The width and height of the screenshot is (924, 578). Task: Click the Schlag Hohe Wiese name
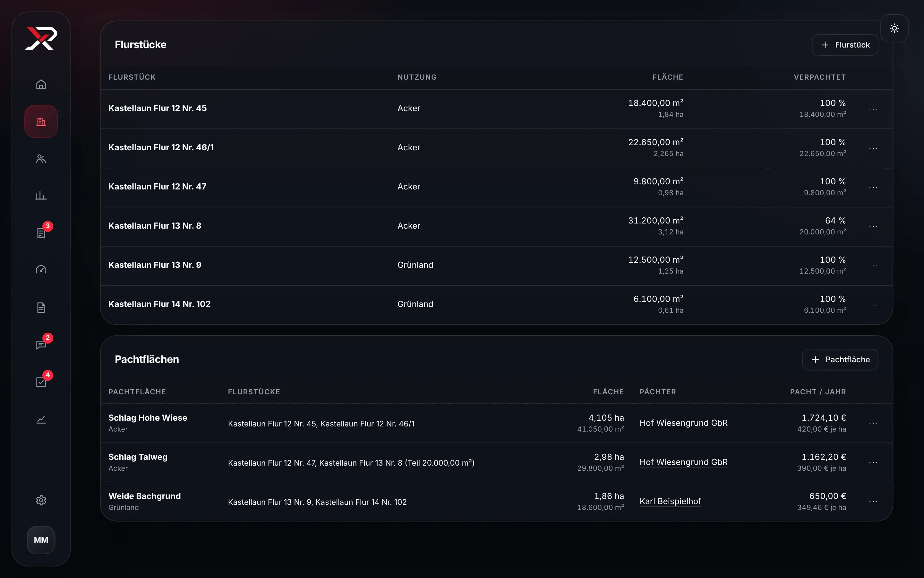(x=148, y=417)
